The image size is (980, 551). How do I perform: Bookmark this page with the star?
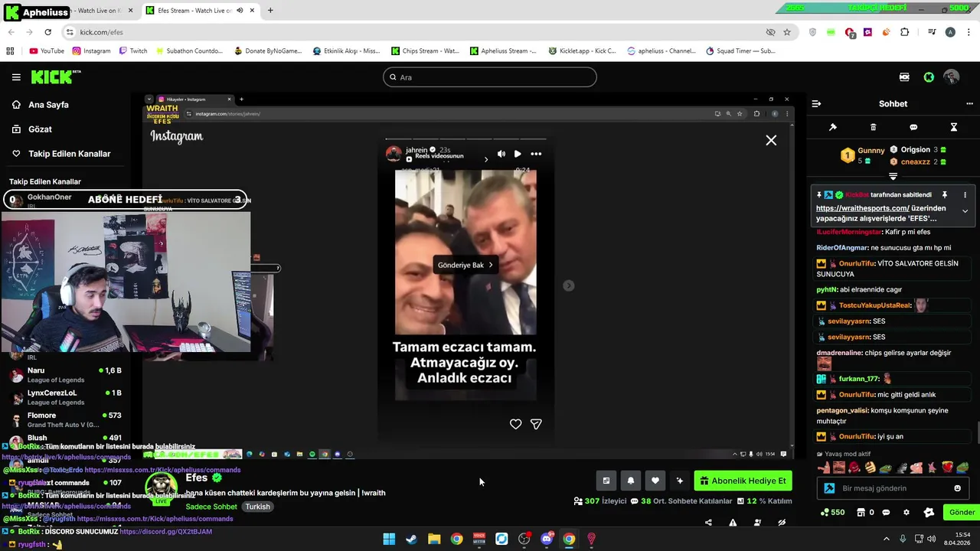787,32
